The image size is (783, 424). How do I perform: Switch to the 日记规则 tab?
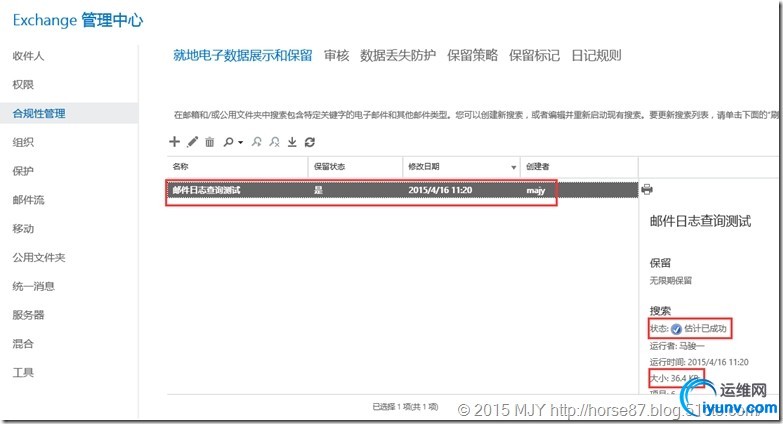596,55
